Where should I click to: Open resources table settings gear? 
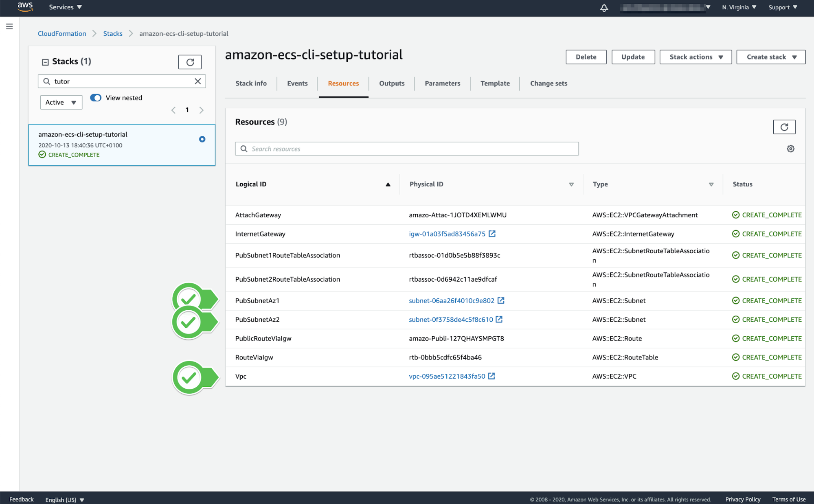point(790,149)
